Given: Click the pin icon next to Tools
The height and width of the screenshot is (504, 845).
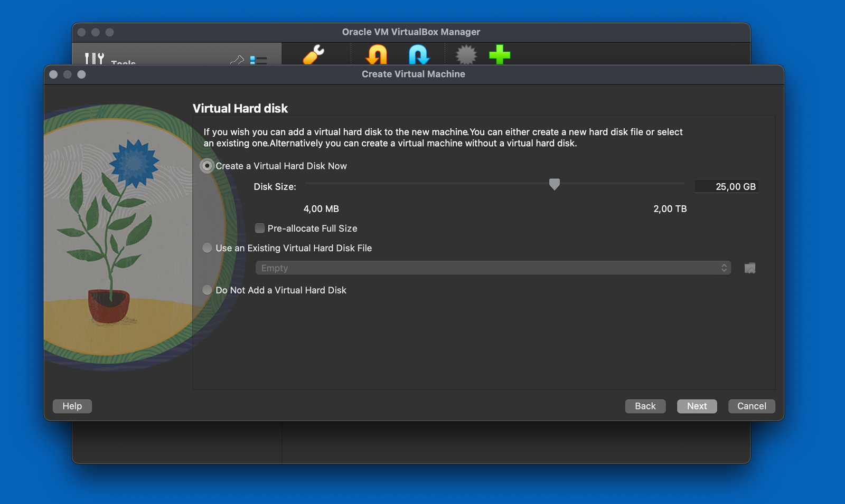Looking at the screenshot, I should 237,60.
